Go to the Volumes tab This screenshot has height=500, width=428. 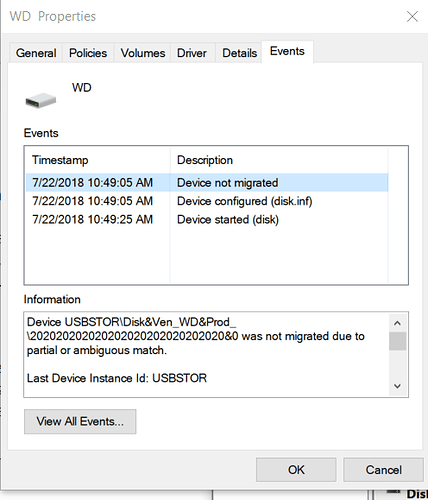[x=143, y=53]
